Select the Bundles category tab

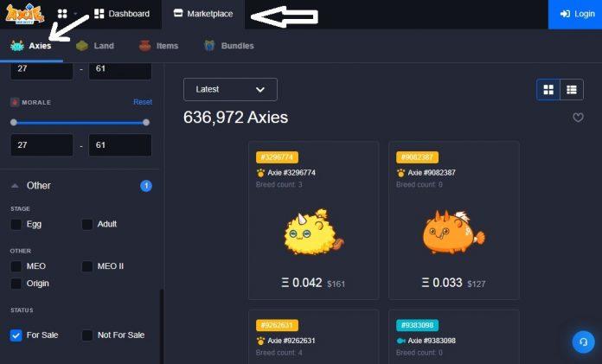229,46
